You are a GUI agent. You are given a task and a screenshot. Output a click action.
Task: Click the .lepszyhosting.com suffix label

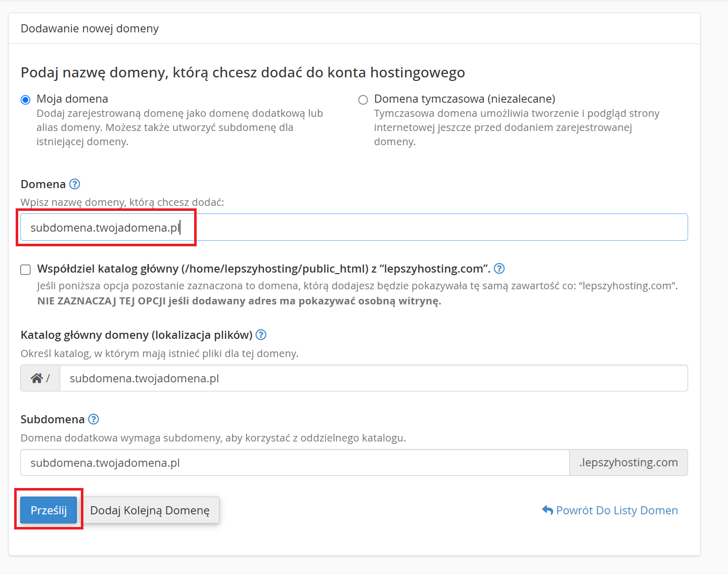point(628,463)
